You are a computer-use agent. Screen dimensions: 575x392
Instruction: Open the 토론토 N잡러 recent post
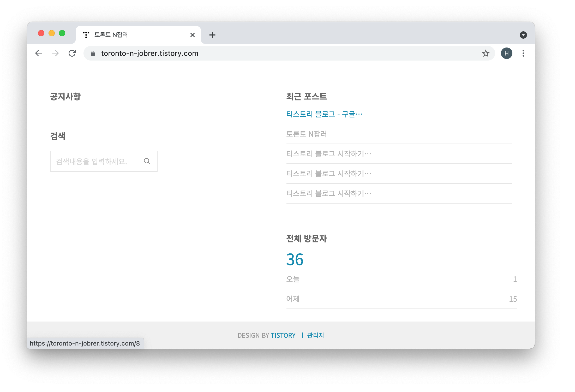tap(307, 134)
